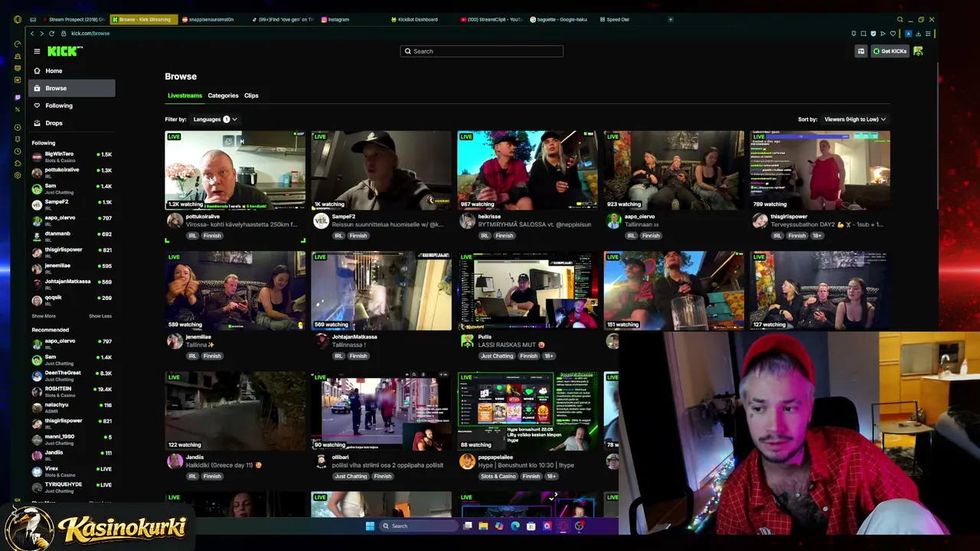980x551 pixels.
Task: Open browser sidebar settings gear icon
Action: pyautogui.click(x=18, y=175)
